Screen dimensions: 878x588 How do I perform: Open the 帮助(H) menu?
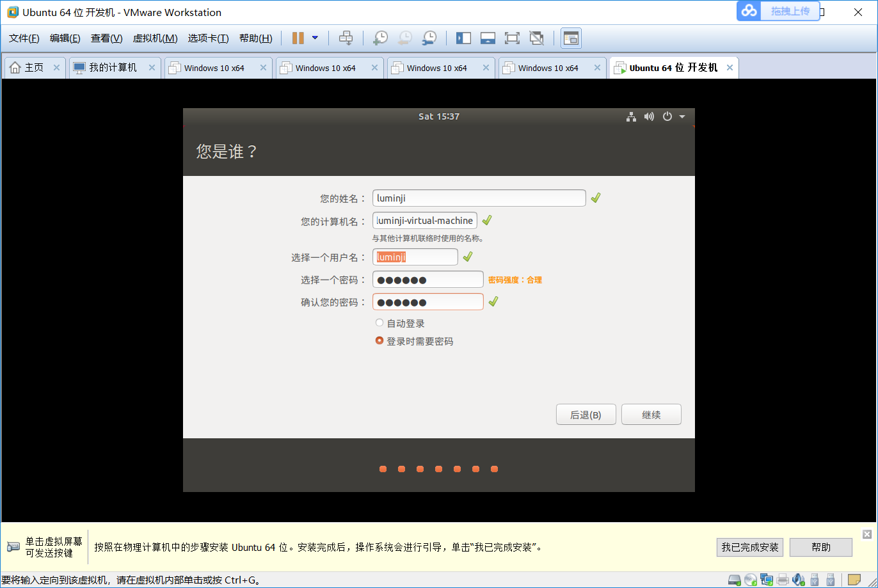coord(255,38)
